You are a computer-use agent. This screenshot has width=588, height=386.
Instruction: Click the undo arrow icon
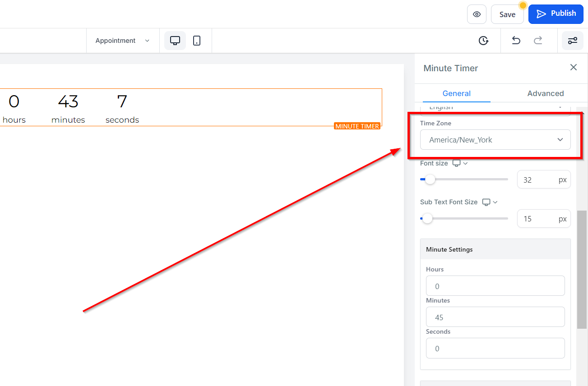[x=516, y=41]
